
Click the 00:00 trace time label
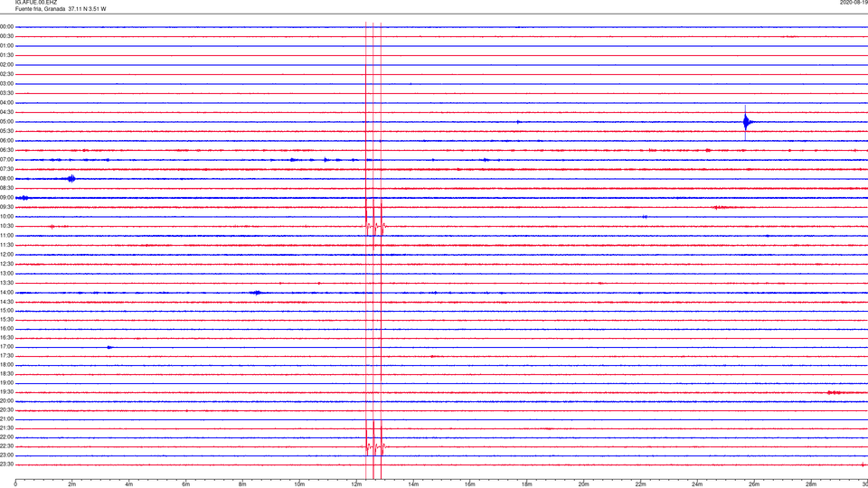[x=6, y=26]
